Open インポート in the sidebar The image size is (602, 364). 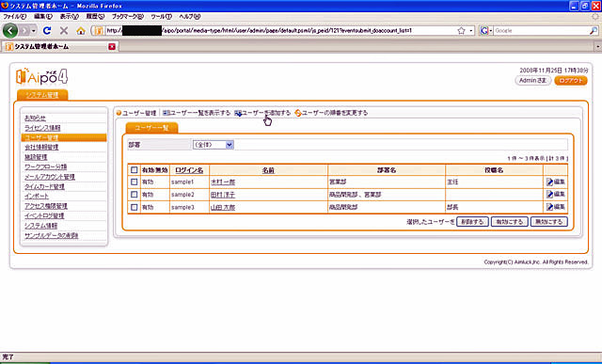click(x=37, y=197)
